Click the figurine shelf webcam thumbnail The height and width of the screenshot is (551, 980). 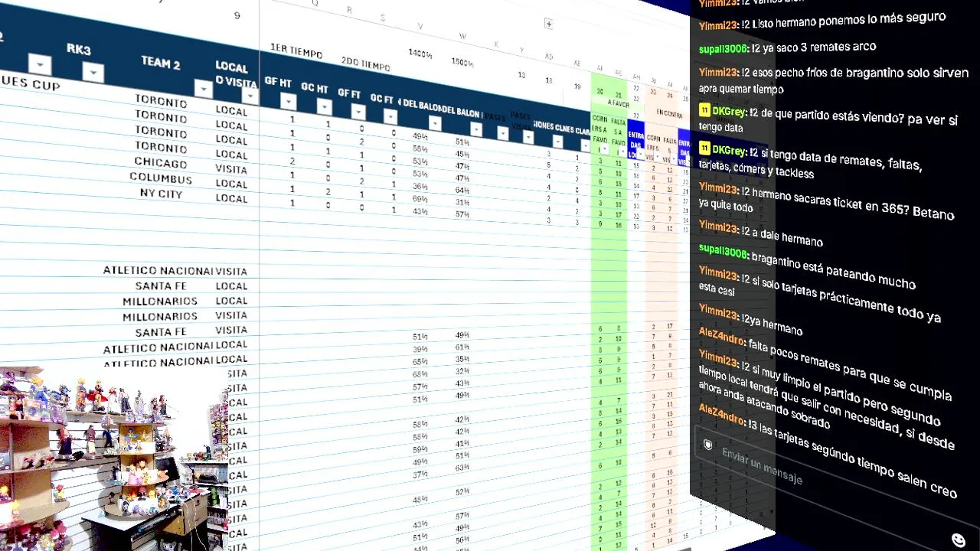coord(114,460)
